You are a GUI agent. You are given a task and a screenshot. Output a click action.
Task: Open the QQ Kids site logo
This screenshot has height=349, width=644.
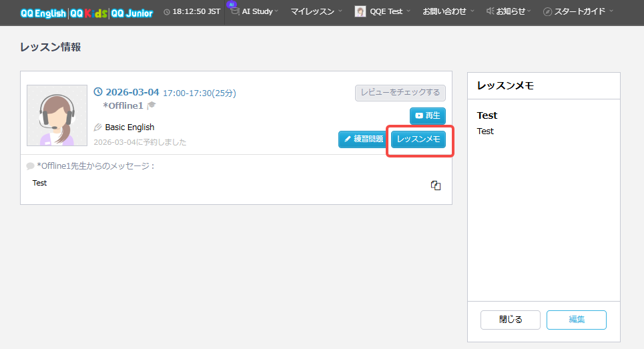(89, 13)
